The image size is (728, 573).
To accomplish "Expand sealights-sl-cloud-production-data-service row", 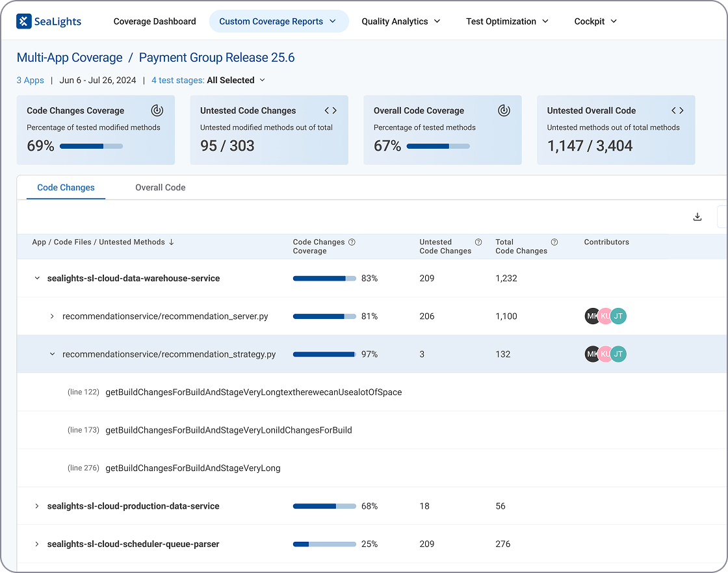I will click(37, 506).
